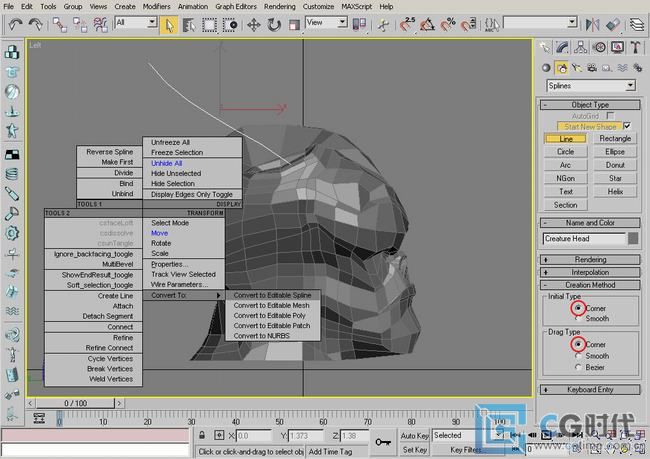This screenshot has width=650, height=459.
Task: Toggle the Angle Snap icon
Action: 427,25
